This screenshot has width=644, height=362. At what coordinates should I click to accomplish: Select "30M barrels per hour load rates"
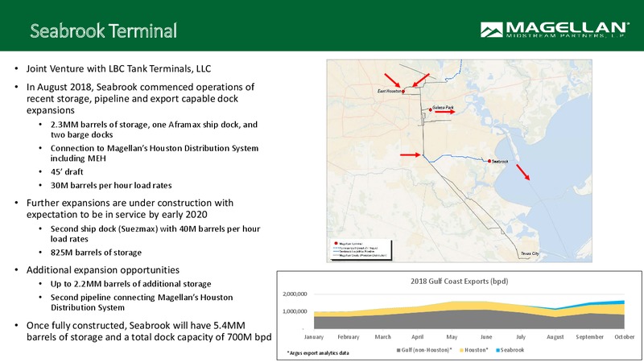pos(111,185)
